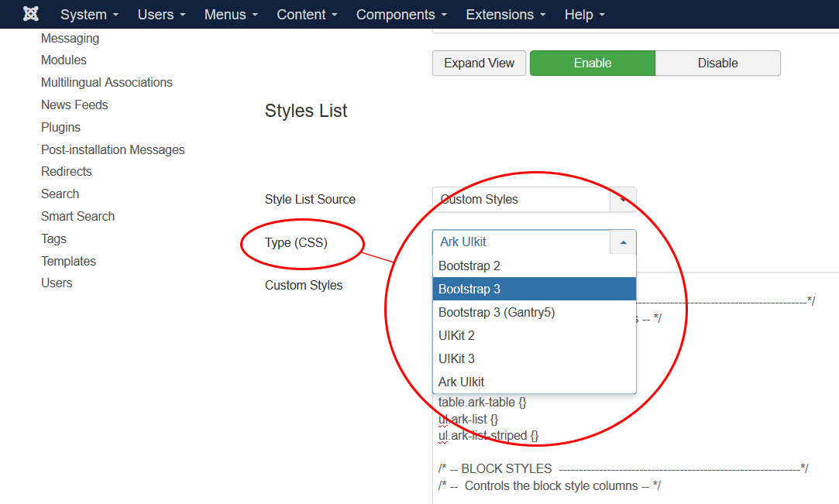Image resolution: width=839 pixels, height=504 pixels.
Task: Select UIKit 3 from dropdown list
Action: point(534,358)
